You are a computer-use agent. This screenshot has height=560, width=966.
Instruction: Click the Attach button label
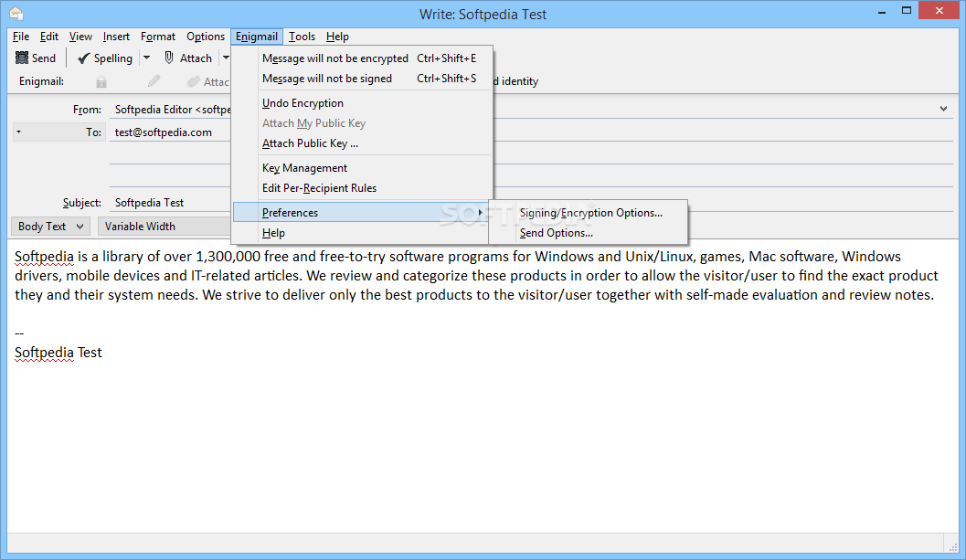[196, 58]
